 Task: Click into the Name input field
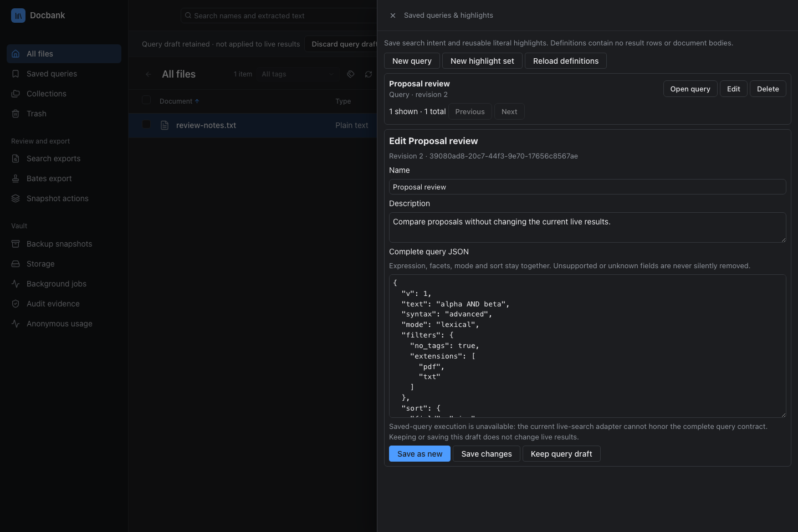coord(587,187)
